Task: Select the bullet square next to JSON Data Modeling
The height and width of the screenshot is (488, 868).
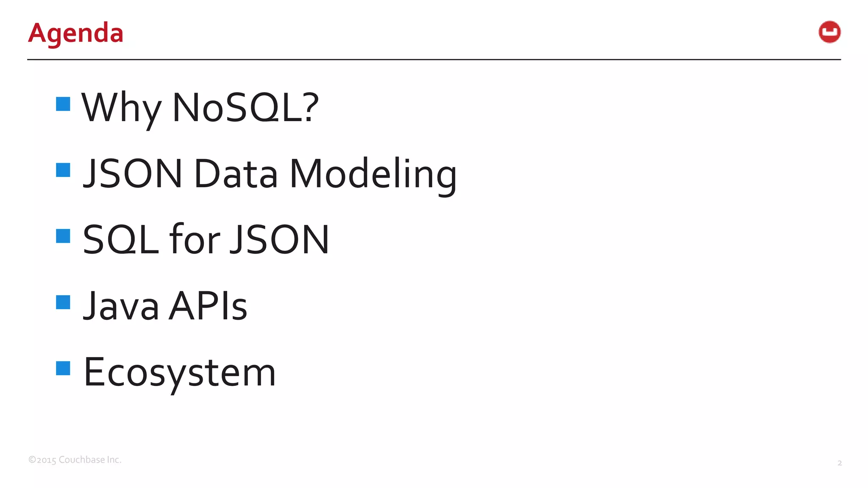Action: coord(63,170)
